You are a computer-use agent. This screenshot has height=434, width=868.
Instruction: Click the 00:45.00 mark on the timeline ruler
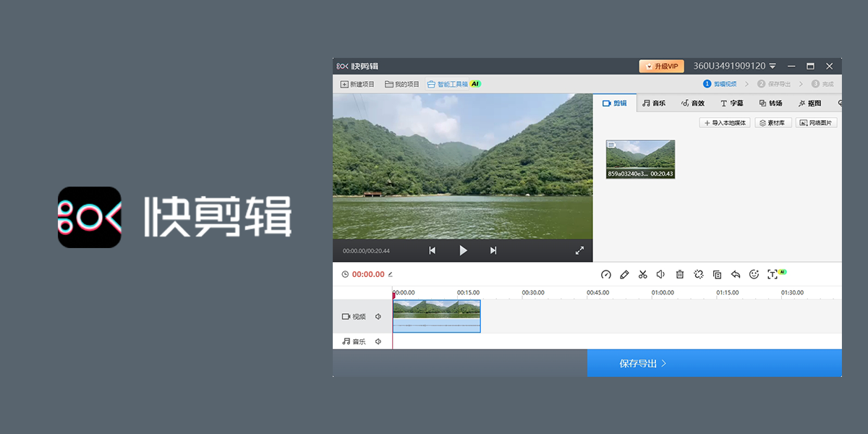(597, 293)
